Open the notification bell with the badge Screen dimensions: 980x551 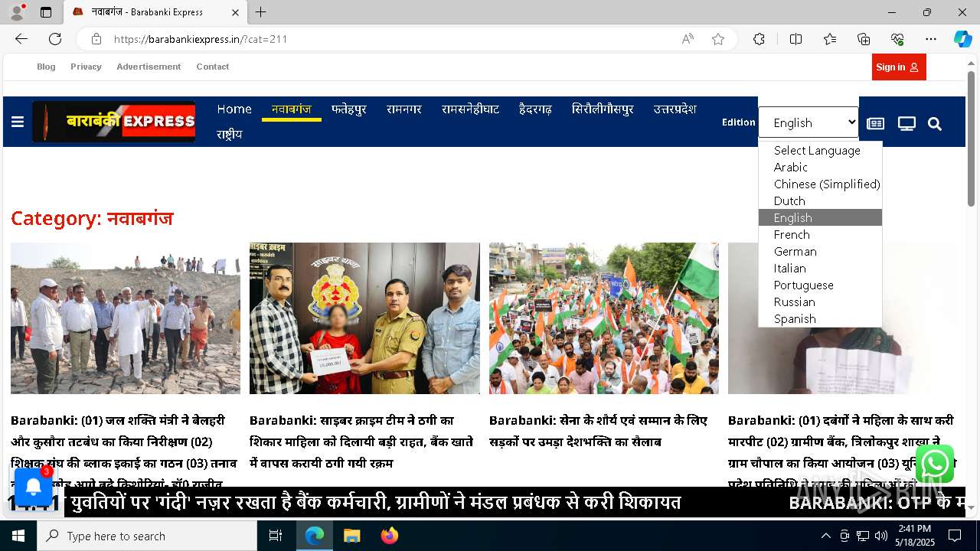[x=34, y=487]
